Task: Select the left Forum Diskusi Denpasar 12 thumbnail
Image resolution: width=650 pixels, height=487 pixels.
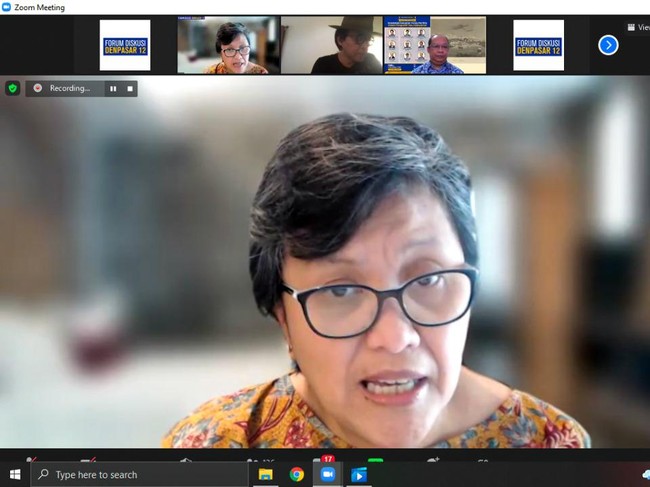Action: coord(125,45)
